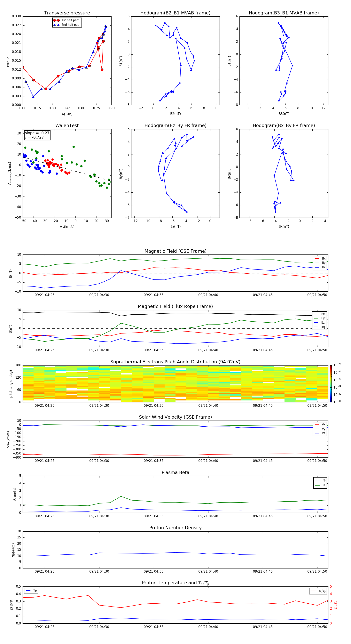The width and height of the screenshot is (351, 644).
Task: Click the 'Bz(nT)' axis label
Action: tap(175, 227)
